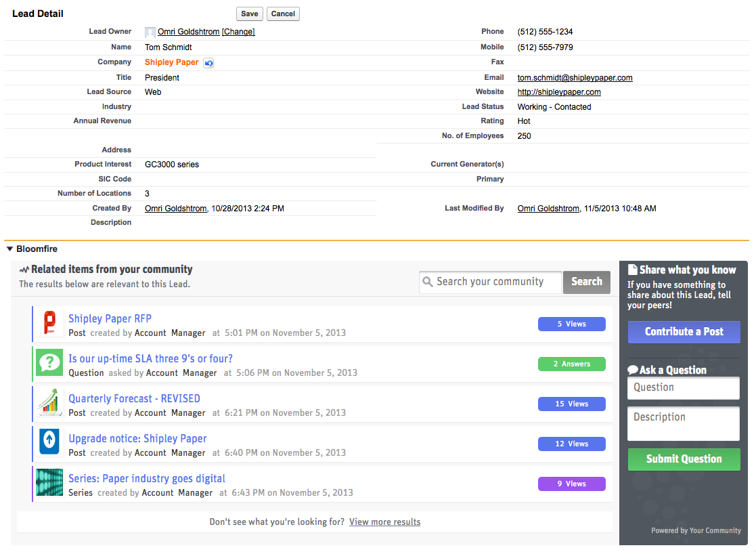Screen dimensions: 756x552
Task: Collapse the Bloomfire section
Action: (x=8, y=249)
